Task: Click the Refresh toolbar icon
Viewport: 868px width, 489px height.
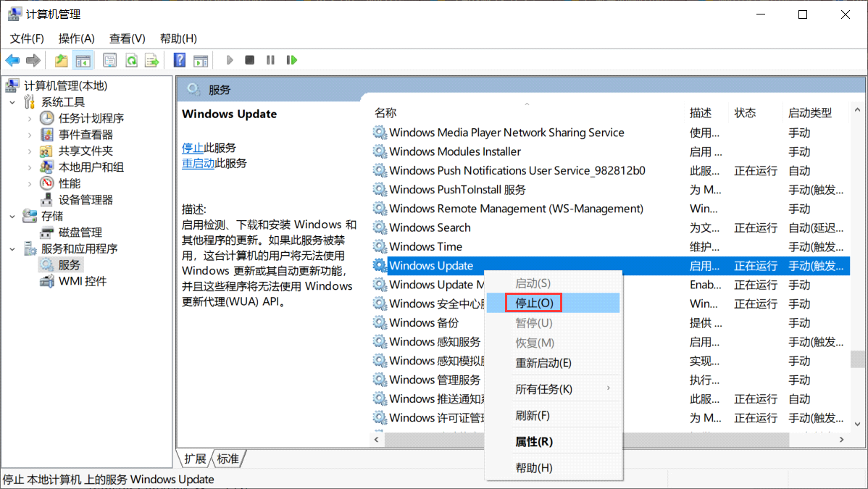Action: click(131, 59)
